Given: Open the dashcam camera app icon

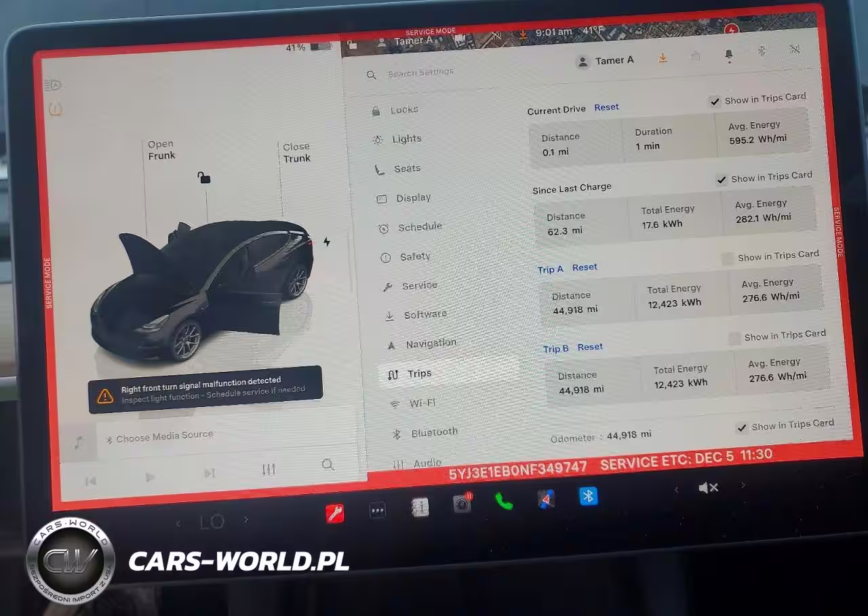Looking at the screenshot, I should pyautogui.click(x=462, y=504).
